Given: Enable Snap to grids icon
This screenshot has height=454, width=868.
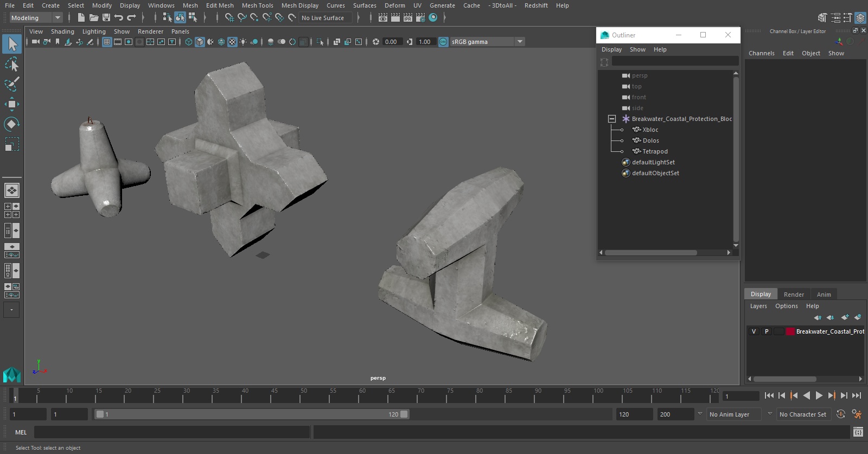Looking at the screenshot, I should (229, 18).
